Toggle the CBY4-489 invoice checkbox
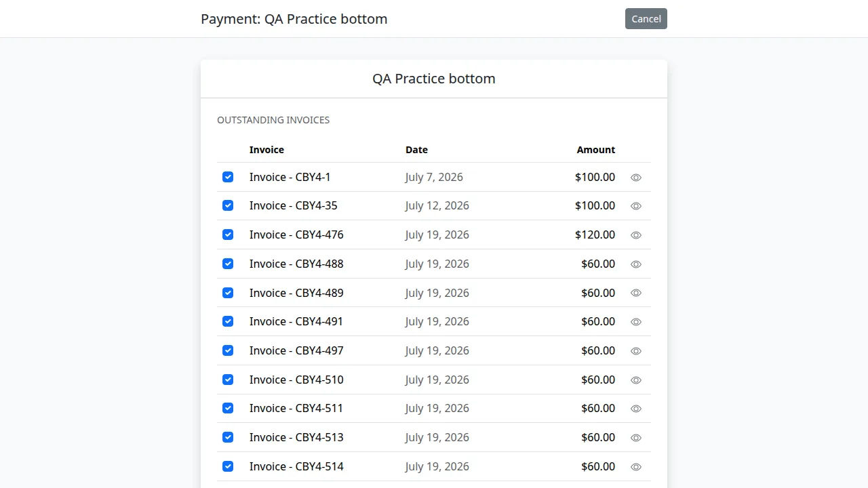The width and height of the screenshot is (868, 488). [x=228, y=293]
